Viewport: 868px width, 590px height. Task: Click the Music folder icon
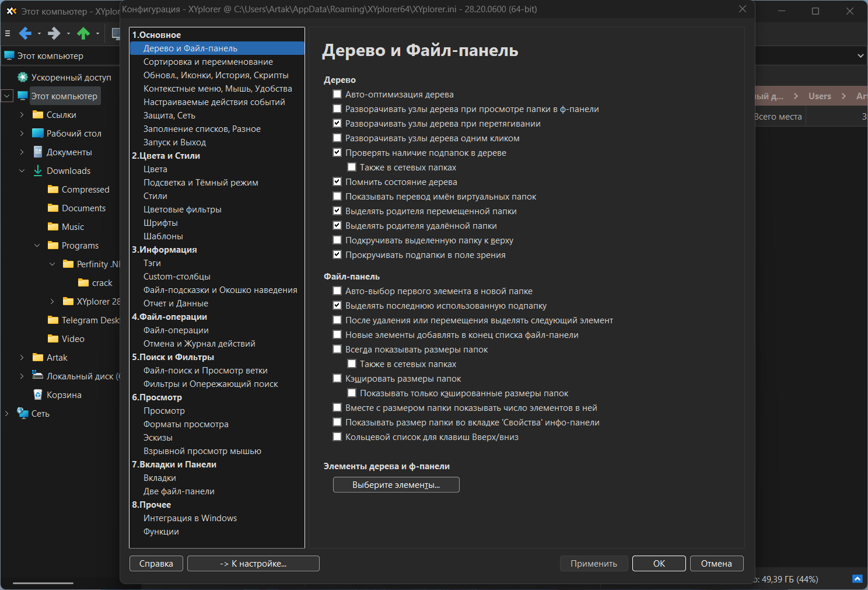point(53,226)
